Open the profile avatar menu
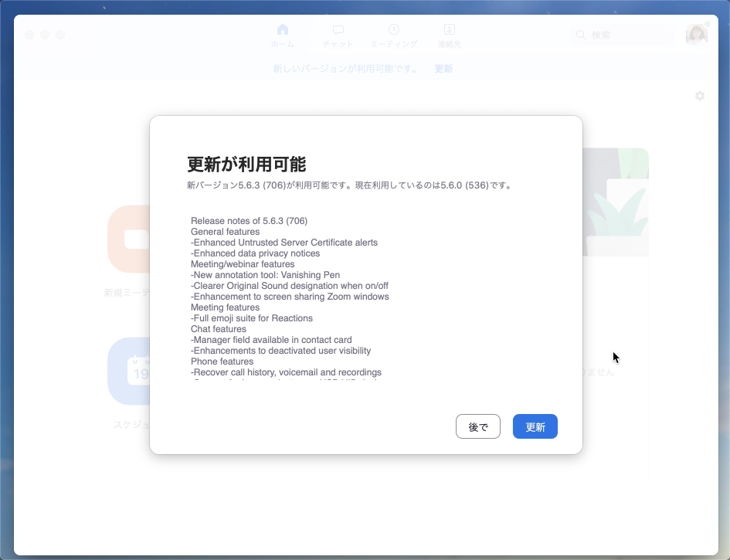Viewport: 730px width, 560px height. coord(696,35)
